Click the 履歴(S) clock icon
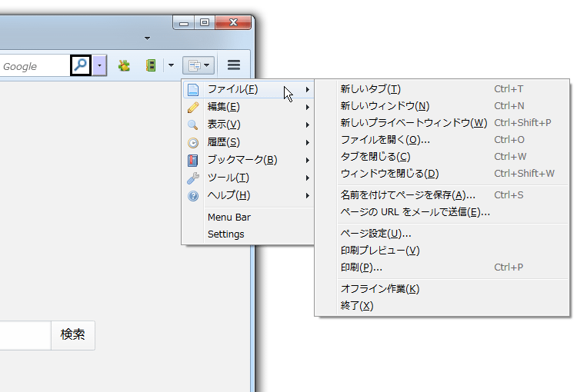 (x=193, y=142)
